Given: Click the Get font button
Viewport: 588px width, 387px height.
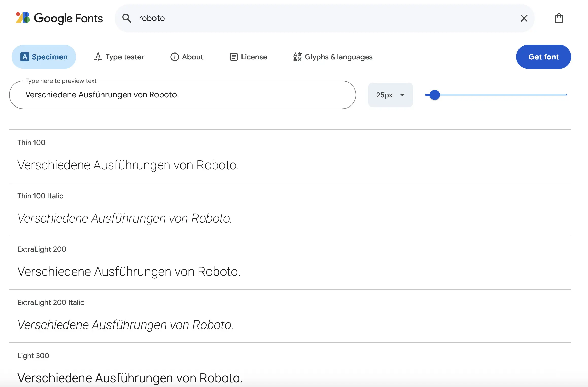Looking at the screenshot, I should [544, 57].
